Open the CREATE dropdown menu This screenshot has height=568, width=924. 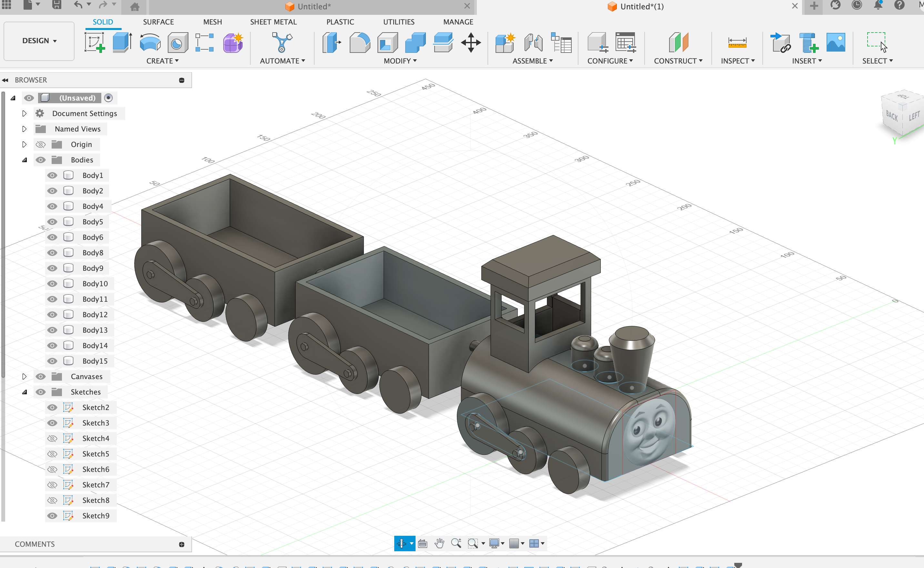[162, 61]
